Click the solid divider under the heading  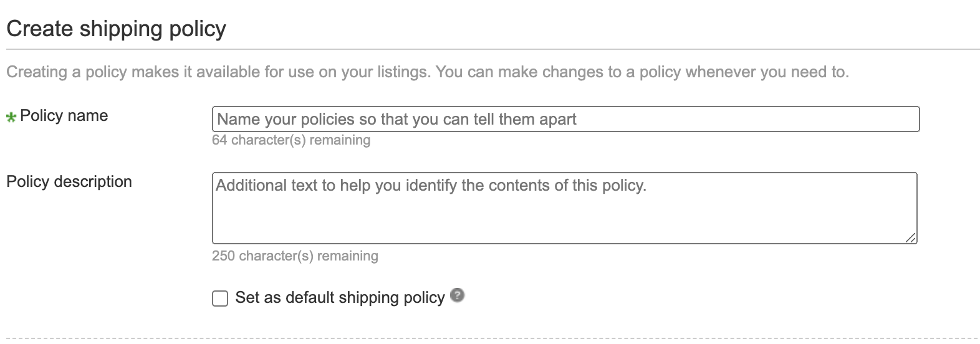(x=492, y=49)
